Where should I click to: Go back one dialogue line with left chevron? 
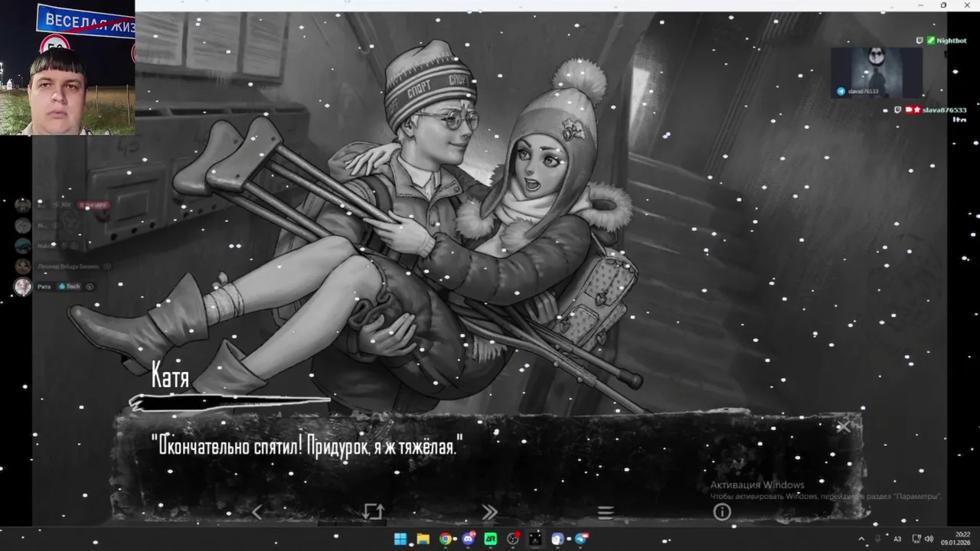256,513
